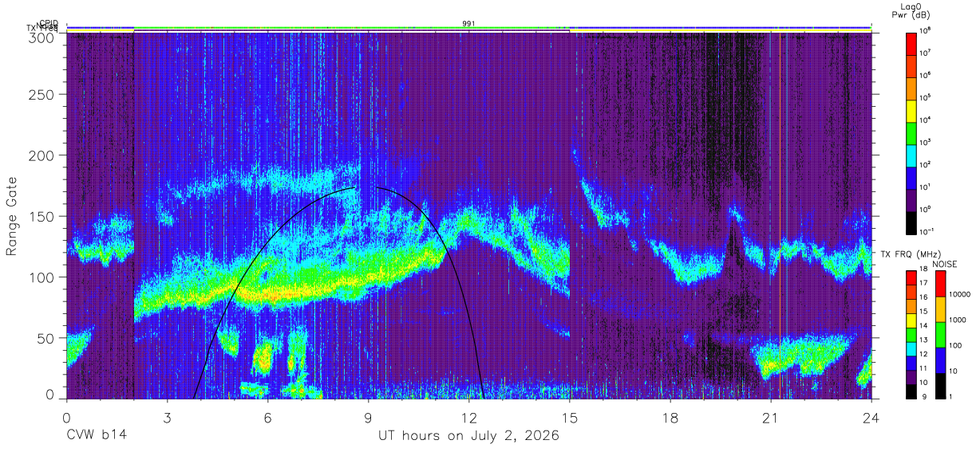Screen dimensions: 980x452
Task: Click the x-axis tick label '6'
Action: pos(267,417)
